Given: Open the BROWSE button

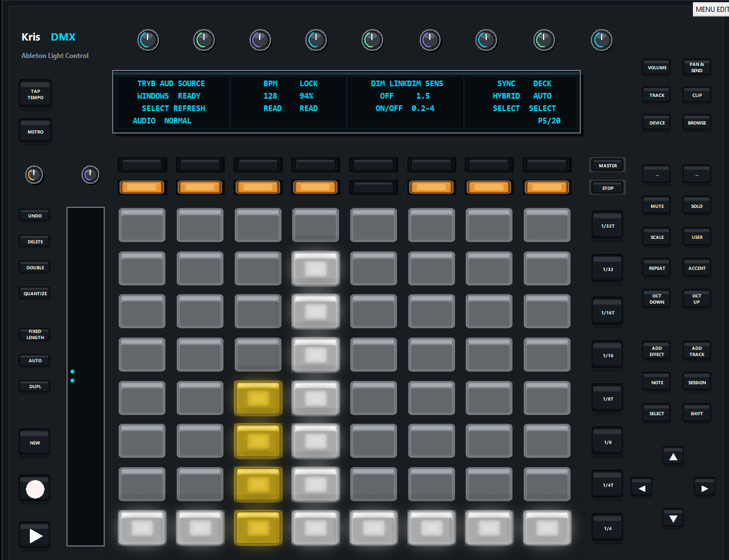Looking at the screenshot, I should pos(697,123).
